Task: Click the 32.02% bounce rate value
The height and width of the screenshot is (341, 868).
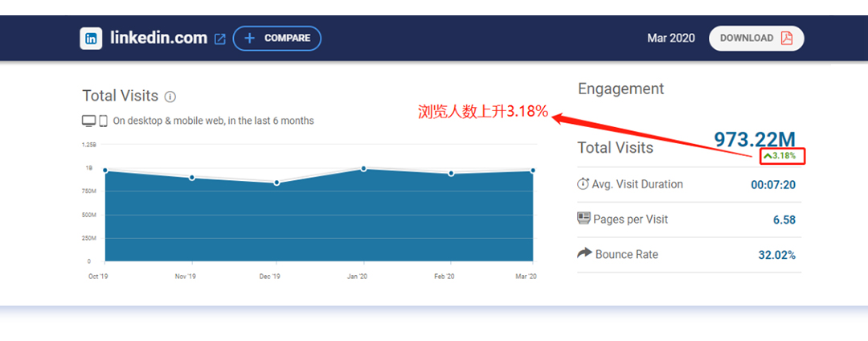Action: (777, 255)
